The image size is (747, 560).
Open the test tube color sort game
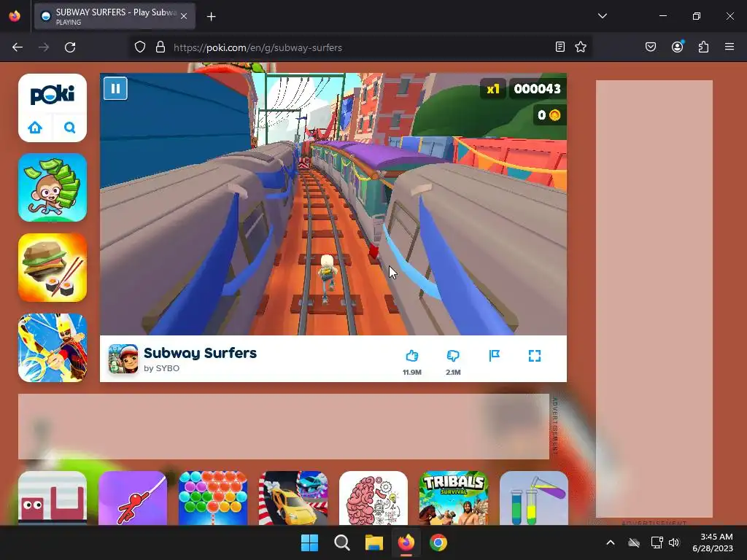pos(534,498)
